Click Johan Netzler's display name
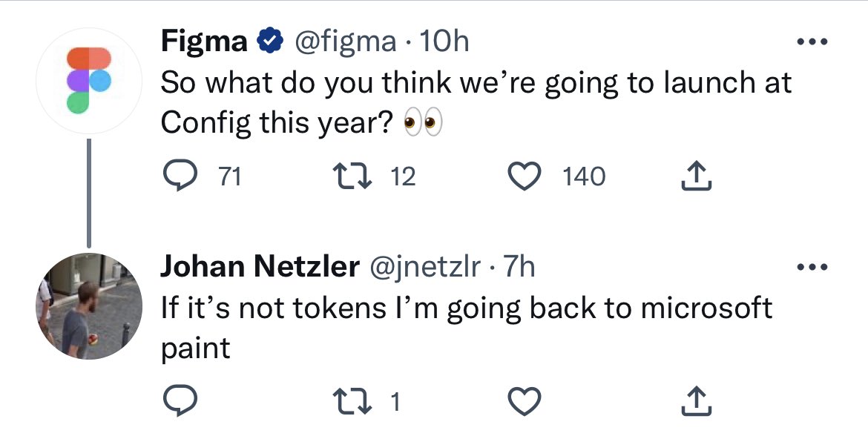 click(x=260, y=267)
